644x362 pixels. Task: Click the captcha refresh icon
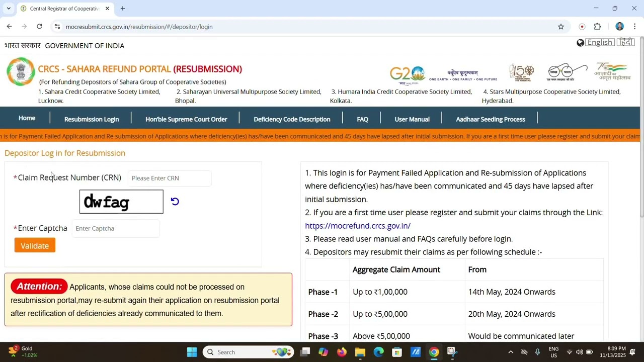click(x=175, y=202)
